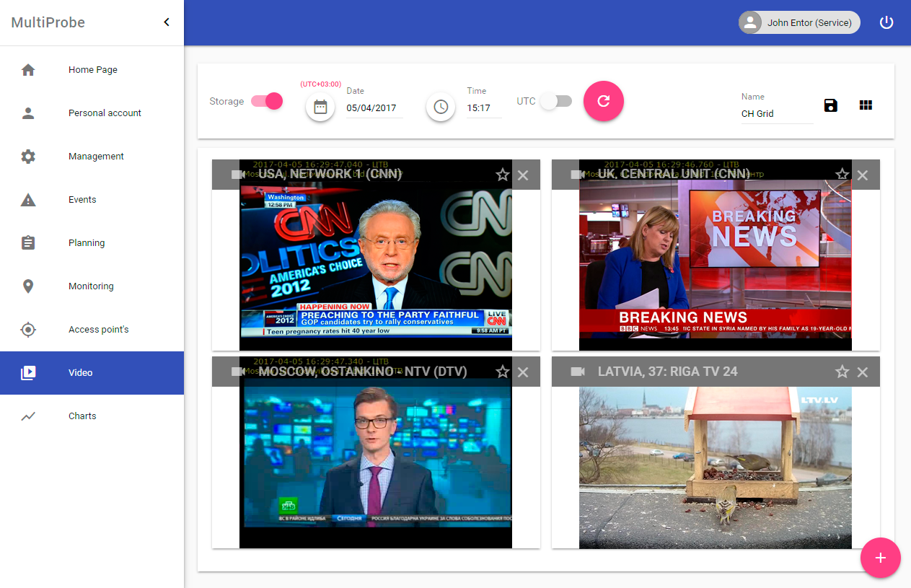911x588 pixels.
Task: Open the Home Page menu item
Action: point(92,70)
